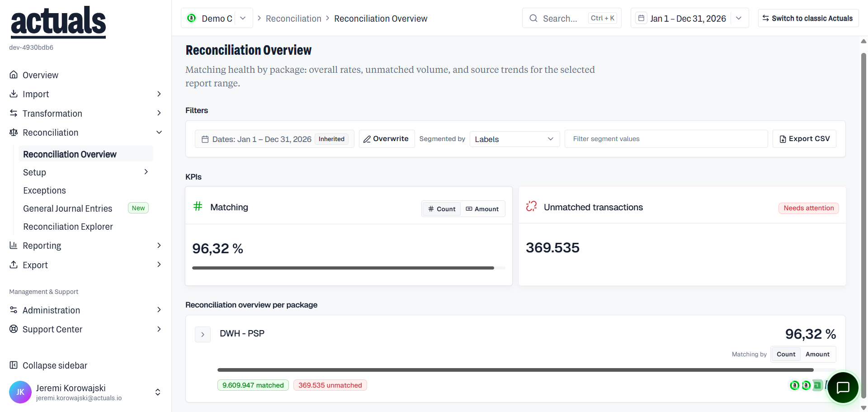Click the unmatched transactions broken link icon
The width and height of the screenshot is (868, 412).
coord(531,207)
